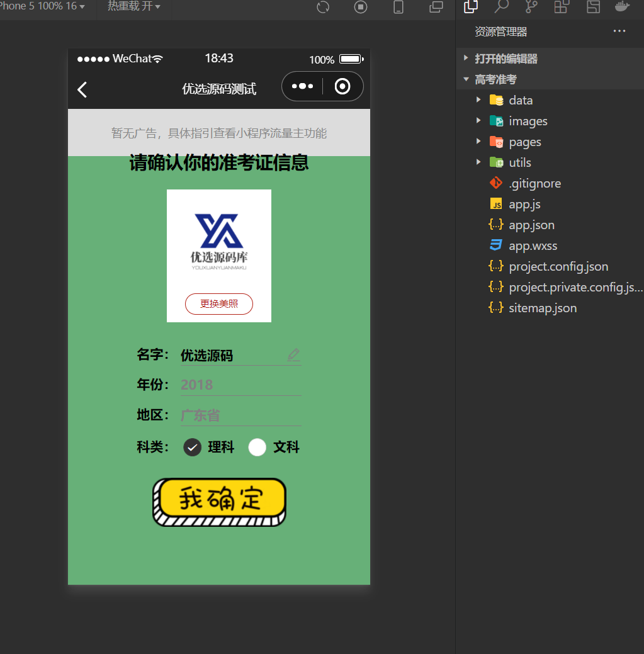Open the source control branch icon
This screenshot has width=644, height=654.
[x=531, y=7]
